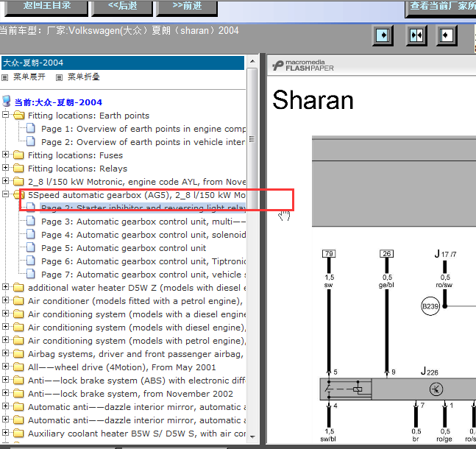Expand the 2_8 l/150 kW Motronic folder
This screenshot has width=476, height=449.
coord(5,181)
